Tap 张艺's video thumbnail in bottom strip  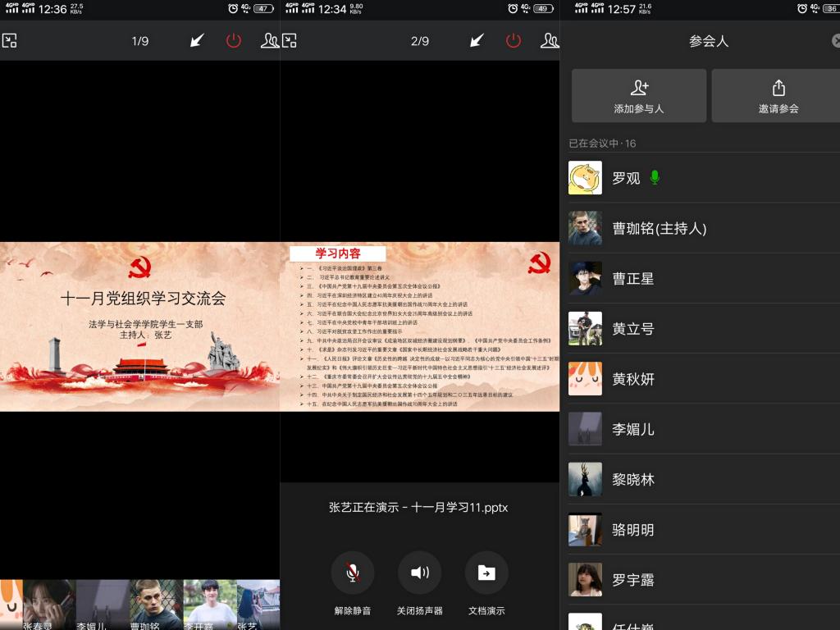click(x=258, y=605)
